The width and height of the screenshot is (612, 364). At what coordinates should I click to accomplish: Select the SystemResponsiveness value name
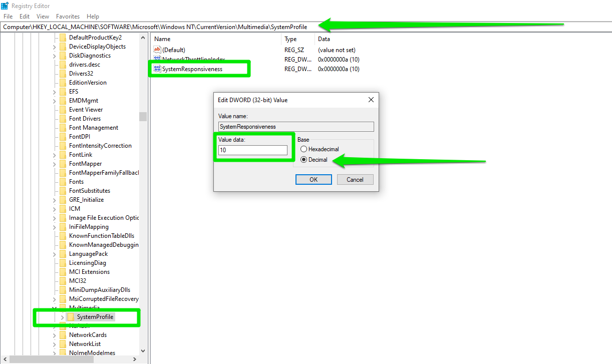coord(192,69)
